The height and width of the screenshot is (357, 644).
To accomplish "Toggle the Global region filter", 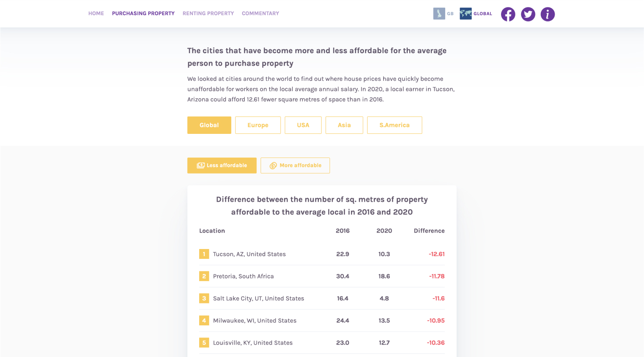I will click(x=209, y=125).
